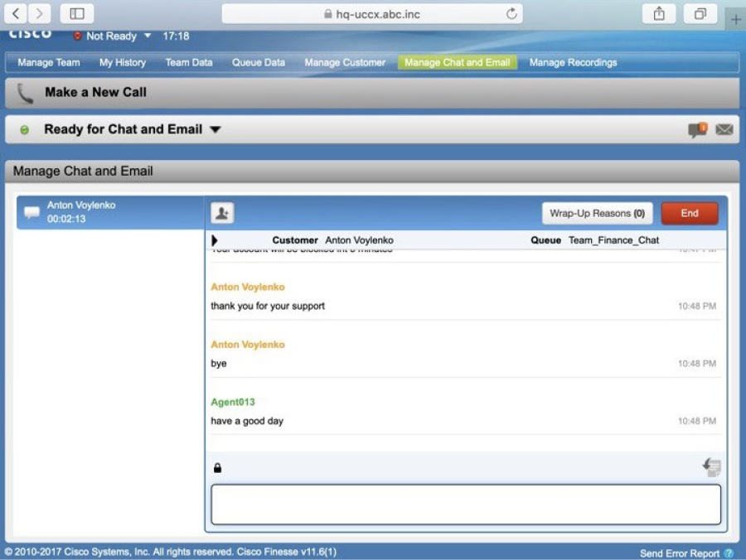Reload the page with the refresh icon

click(x=511, y=13)
